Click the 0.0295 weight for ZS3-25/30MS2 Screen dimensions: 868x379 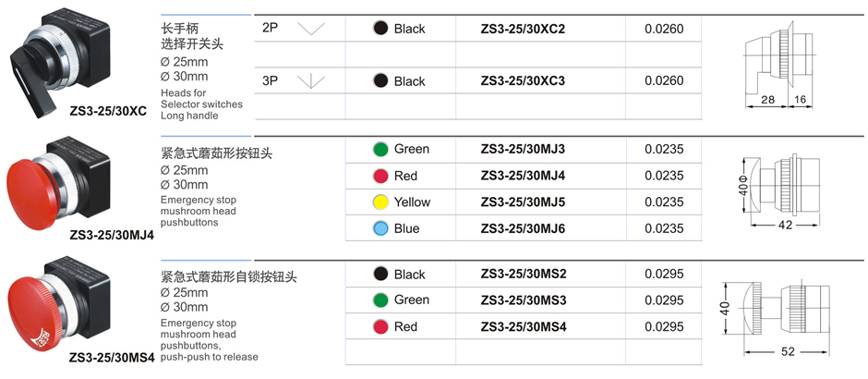[664, 275]
